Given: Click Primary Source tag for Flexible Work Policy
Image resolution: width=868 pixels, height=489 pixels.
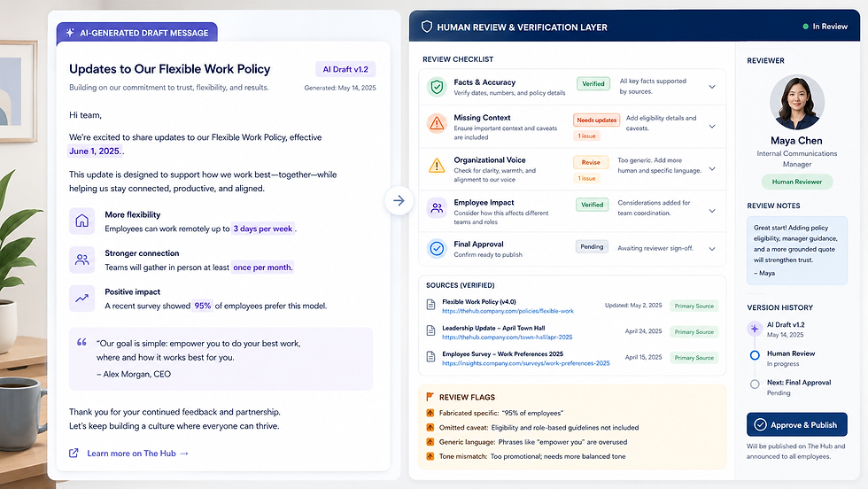Looking at the screenshot, I should (x=694, y=306).
